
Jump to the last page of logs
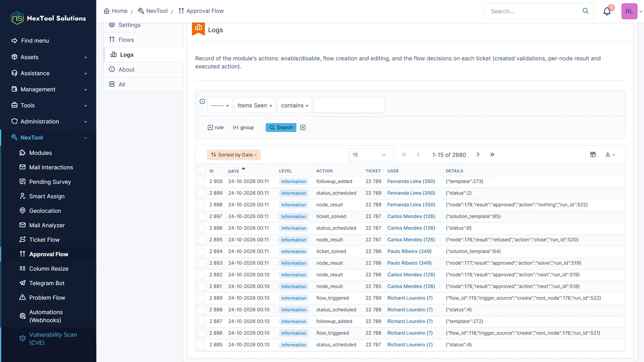[x=492, y=154]
